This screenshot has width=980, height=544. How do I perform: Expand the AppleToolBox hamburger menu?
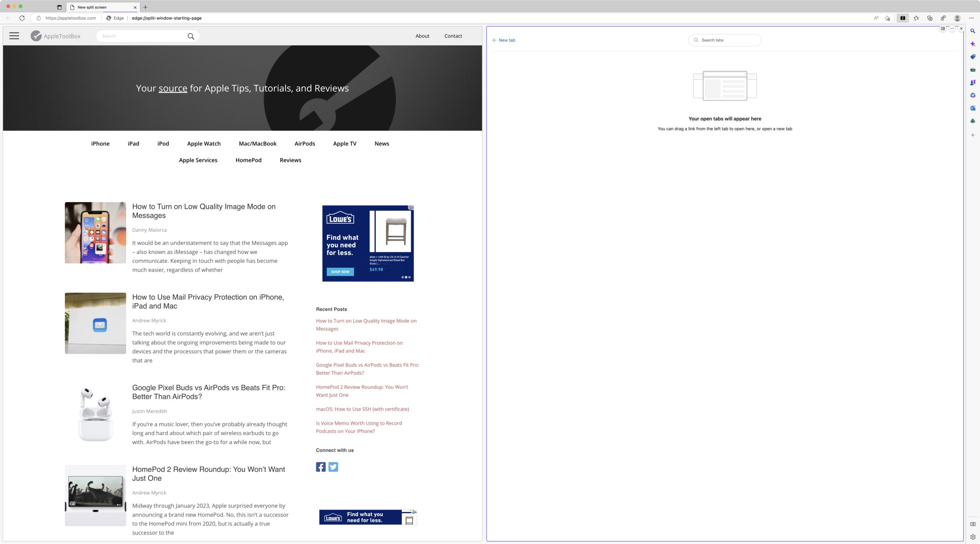tap(14, 36)
